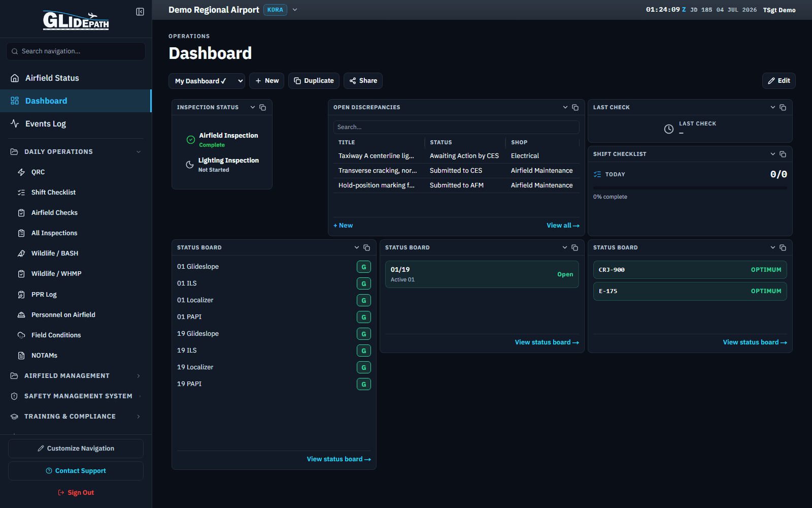Click the Last Check clock icon
Screen dimensions: 812x508
tap(669, 129)
